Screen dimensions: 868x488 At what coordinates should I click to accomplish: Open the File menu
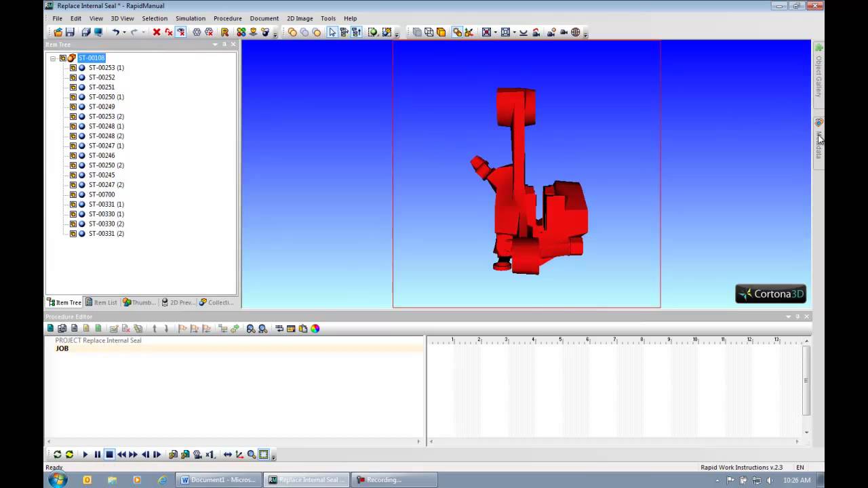(x=58, y=18)
